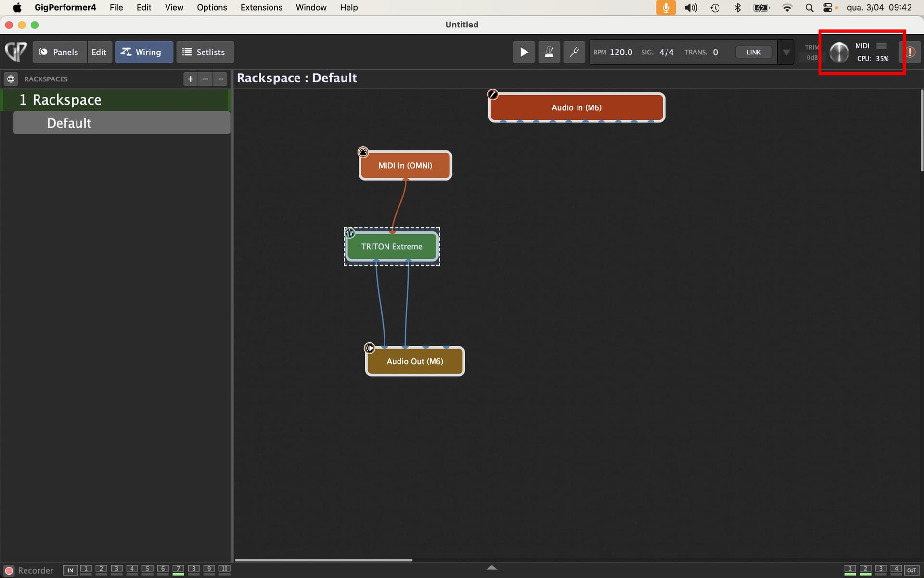Open the Edit menu

pyautogui.click(x=144, y=7)
